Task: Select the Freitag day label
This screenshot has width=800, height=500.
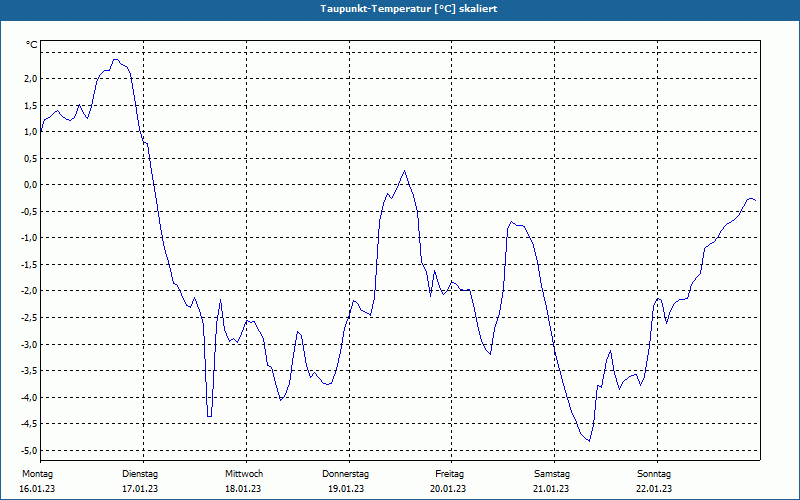Action: coord(449,474)
